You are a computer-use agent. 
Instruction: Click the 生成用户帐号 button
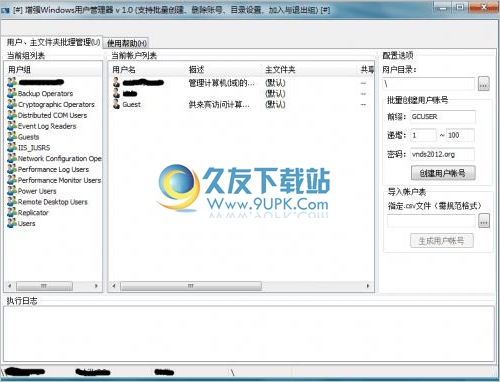click(x=441, y=240)
